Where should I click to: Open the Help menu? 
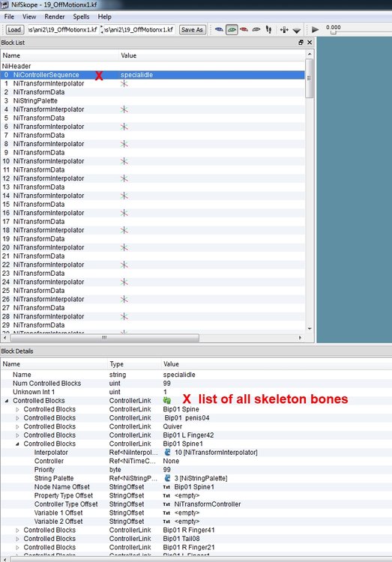[x=104, y=16]
